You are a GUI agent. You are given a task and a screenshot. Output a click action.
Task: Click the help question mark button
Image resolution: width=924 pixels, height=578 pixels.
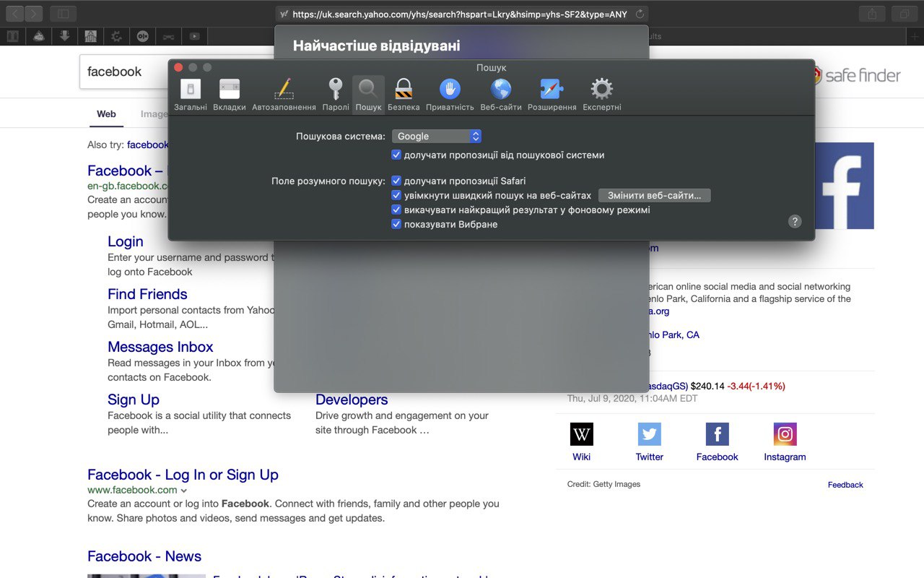[x=795, y=222]
